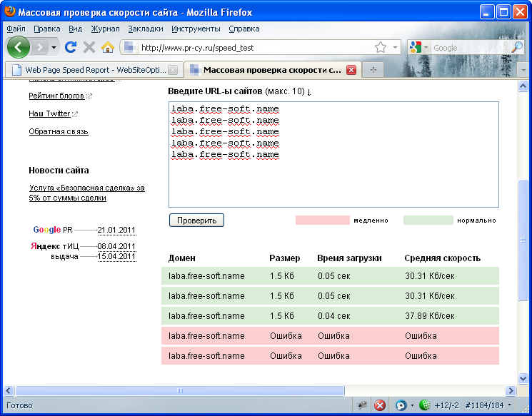Click the Домен column header
The image size is (532, 416).
coord(182,258)
